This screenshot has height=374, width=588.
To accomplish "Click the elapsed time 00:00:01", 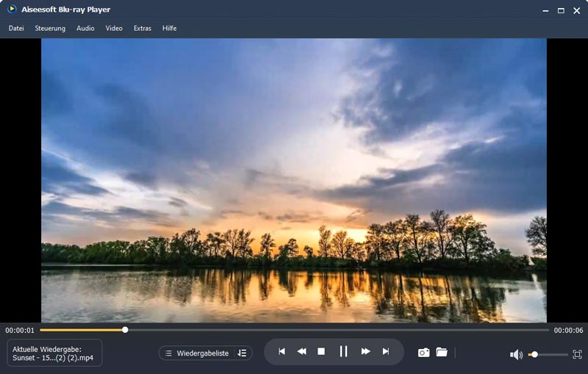I will coord(20,331).
